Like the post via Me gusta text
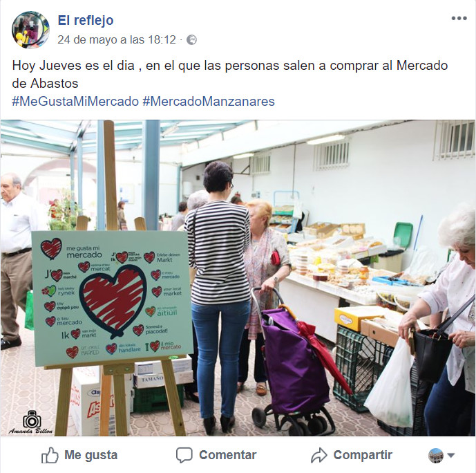 point(91,455)
